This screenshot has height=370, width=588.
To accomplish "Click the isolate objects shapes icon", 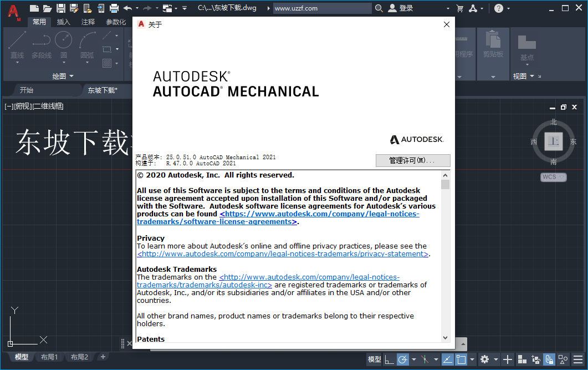I will point(563,359).
